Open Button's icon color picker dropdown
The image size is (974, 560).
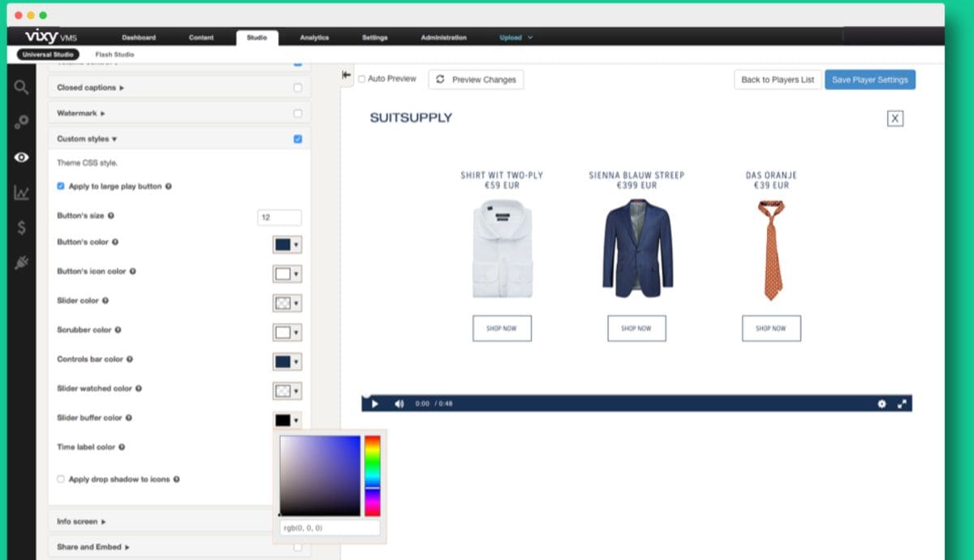click(287, 274)
